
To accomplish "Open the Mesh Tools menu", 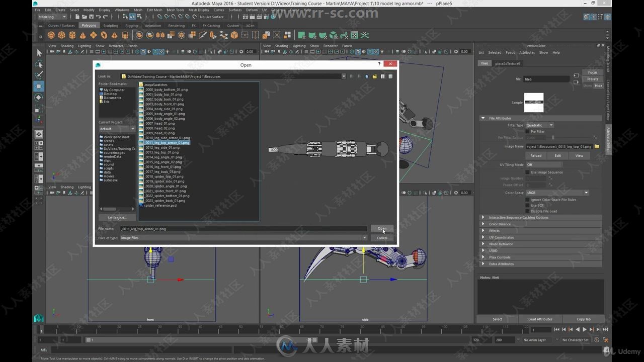I will coord(175,10).
